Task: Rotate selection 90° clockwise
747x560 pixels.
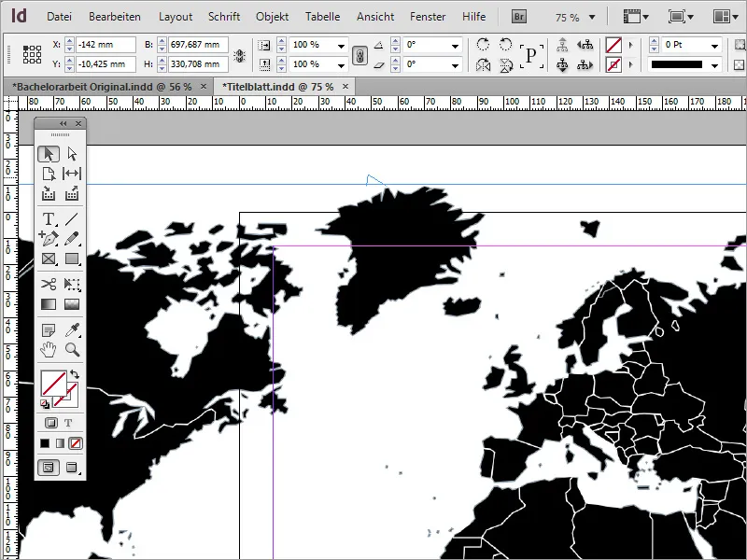Action: click(483, 44)
